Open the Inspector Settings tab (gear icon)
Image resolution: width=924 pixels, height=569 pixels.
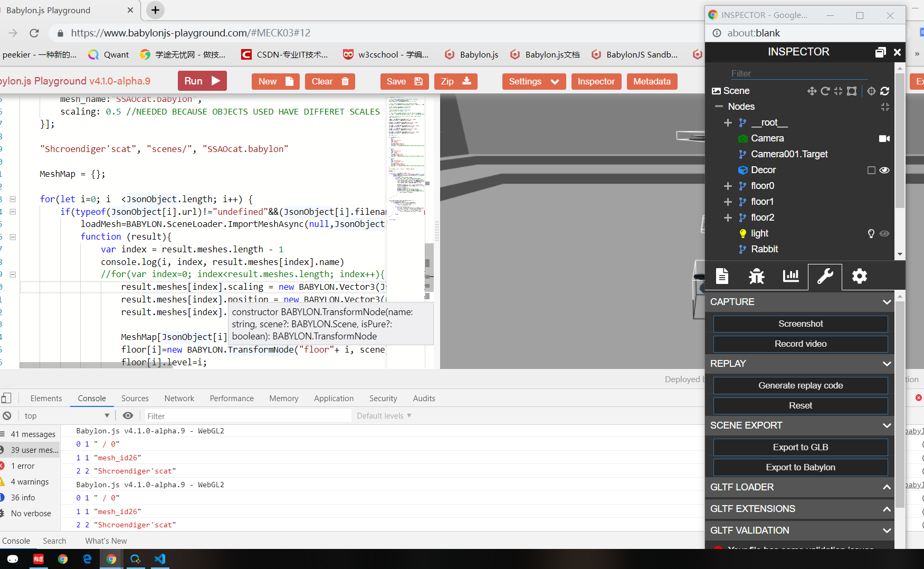859,276
